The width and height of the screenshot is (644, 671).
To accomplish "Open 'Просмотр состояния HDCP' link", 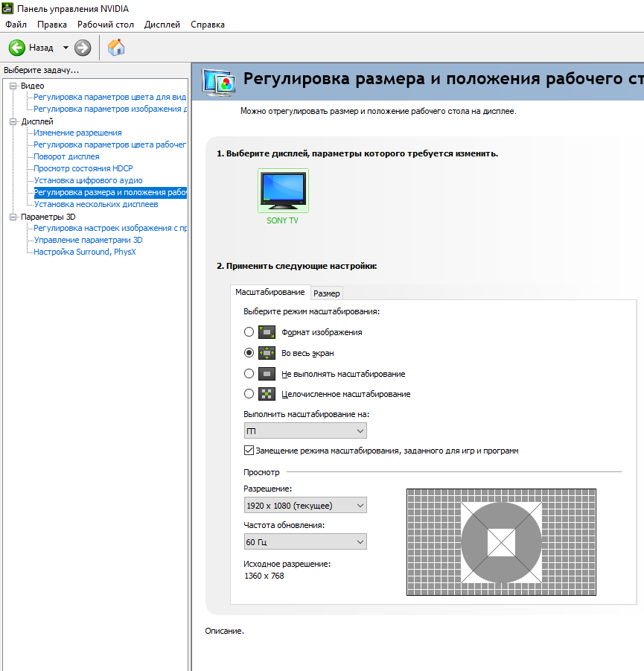I will click(x=83, y=168).
